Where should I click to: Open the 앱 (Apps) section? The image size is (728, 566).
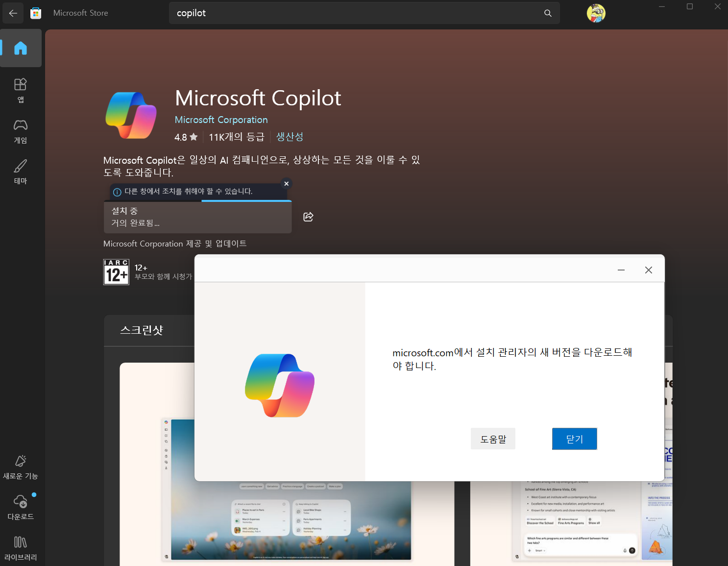(21, 91)
